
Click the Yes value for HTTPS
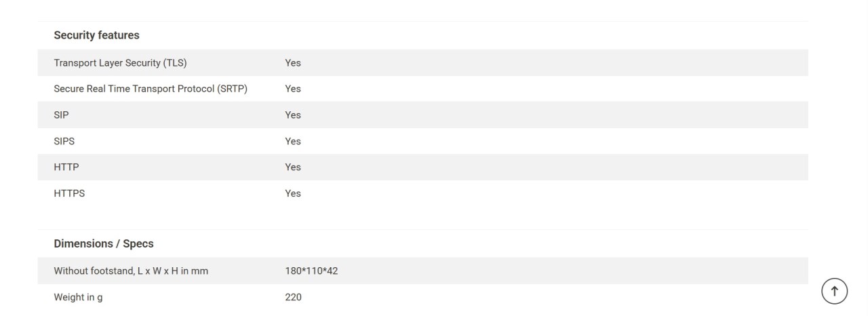293,193
